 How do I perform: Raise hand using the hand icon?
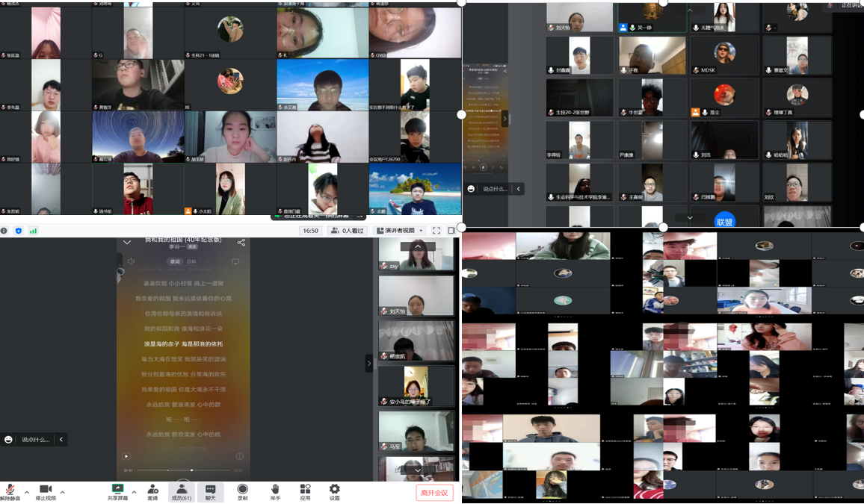275,491
